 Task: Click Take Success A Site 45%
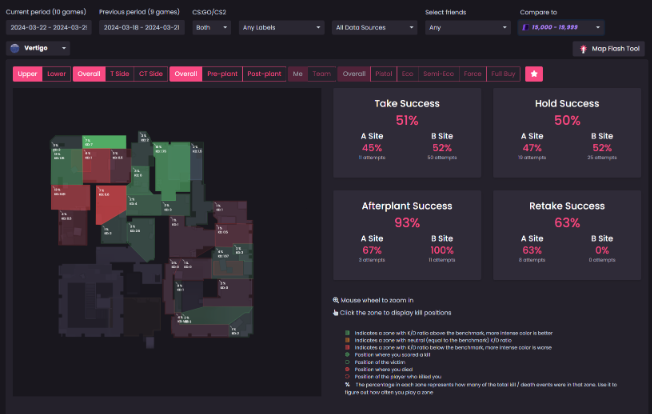372,148
